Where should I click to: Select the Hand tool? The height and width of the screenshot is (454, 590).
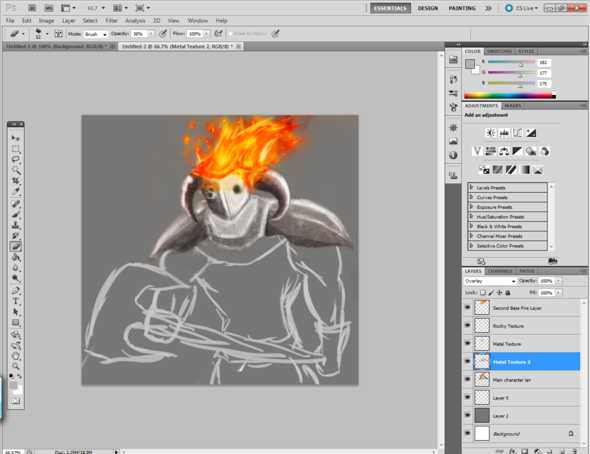click(15, 356)
